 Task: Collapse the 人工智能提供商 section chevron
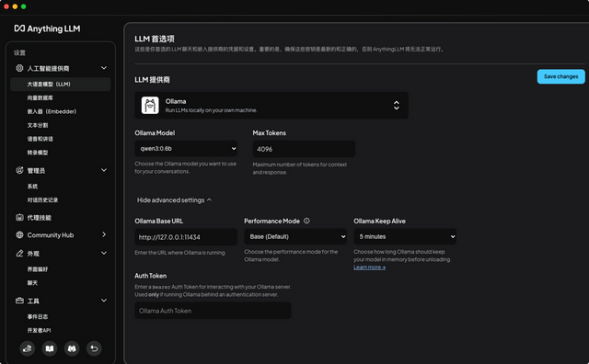(x=104, y=68)
